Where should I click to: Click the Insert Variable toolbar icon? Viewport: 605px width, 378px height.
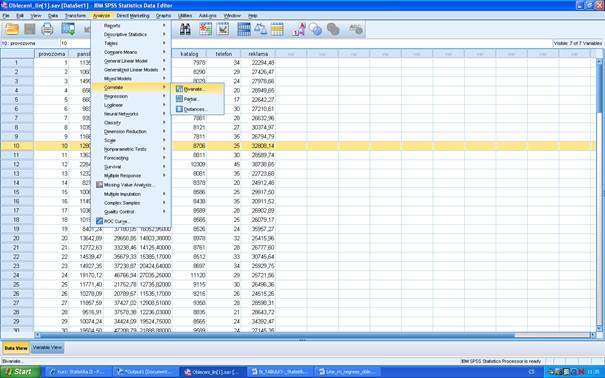tap(223, 29)
